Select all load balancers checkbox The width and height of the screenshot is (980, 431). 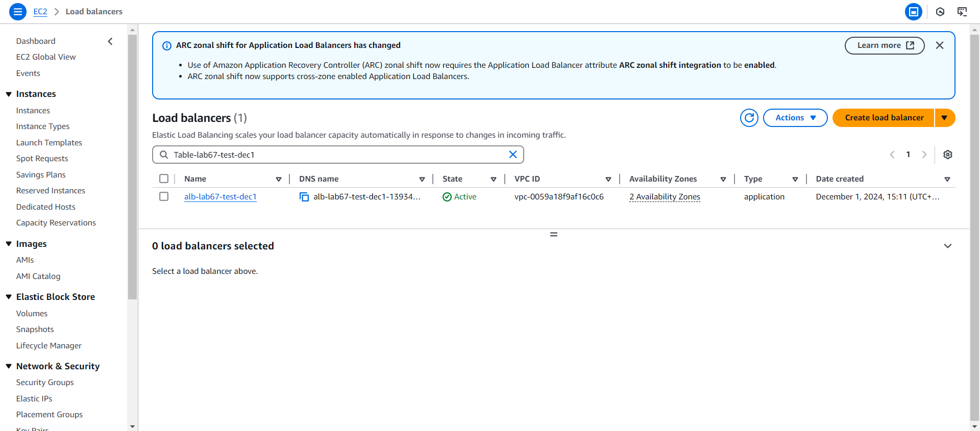164,179
